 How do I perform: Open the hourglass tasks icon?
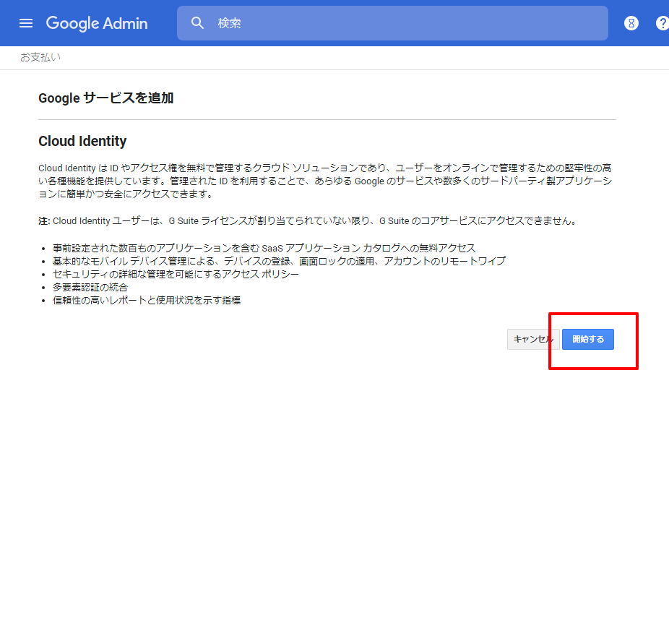coord(631,23)
